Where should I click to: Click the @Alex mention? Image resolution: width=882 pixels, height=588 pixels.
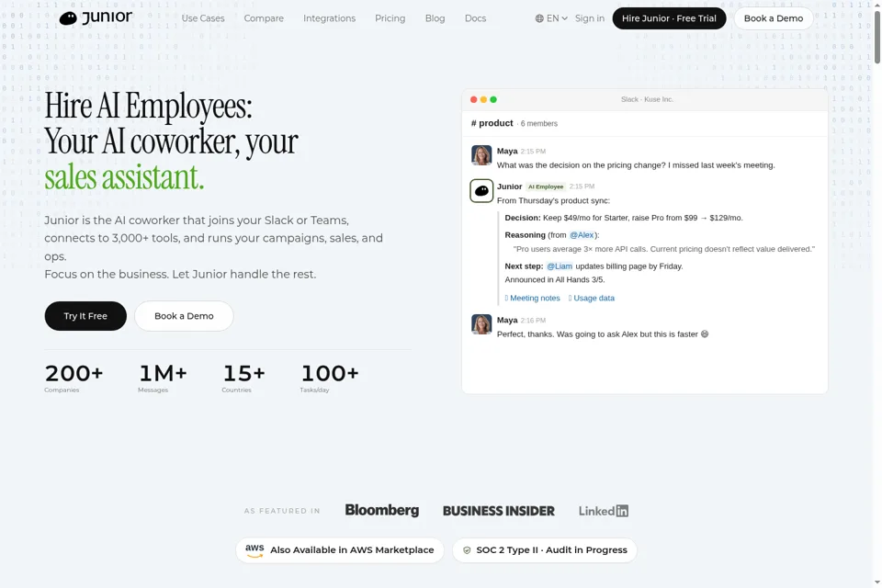coord(582,235)
